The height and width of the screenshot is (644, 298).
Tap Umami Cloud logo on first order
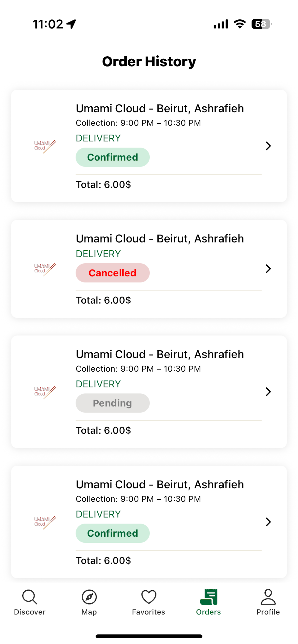(x=45, y=146)
